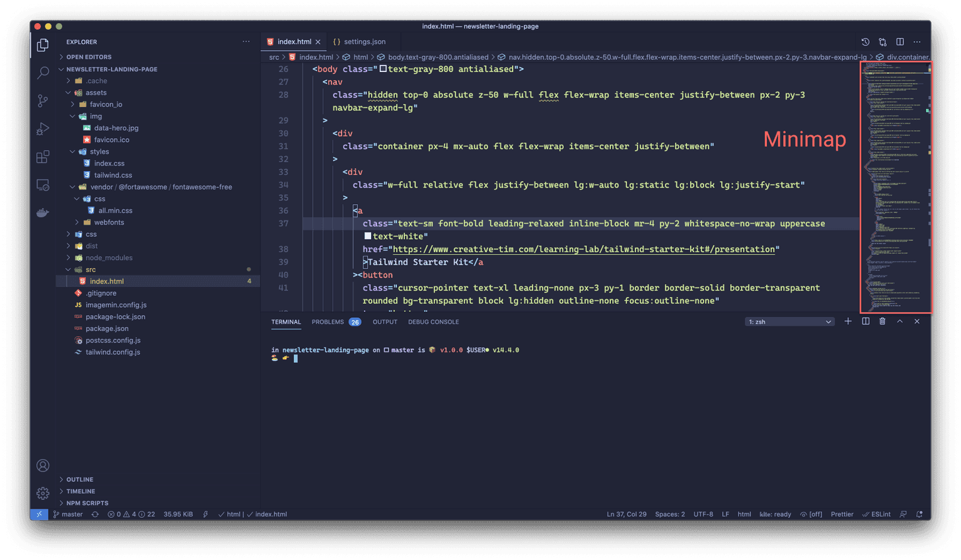The image size is (961, 560).
Task: Open the Run and Debug view
Action: tap(42, 129)
